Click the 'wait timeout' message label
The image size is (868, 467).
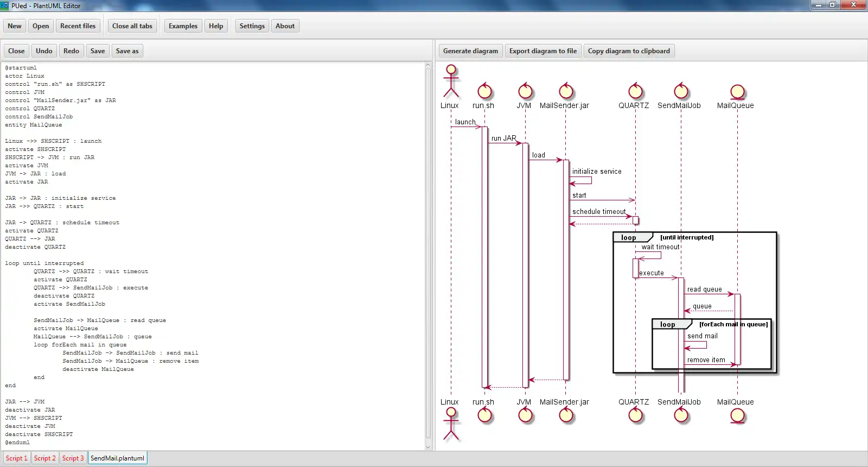coord(660,247)
